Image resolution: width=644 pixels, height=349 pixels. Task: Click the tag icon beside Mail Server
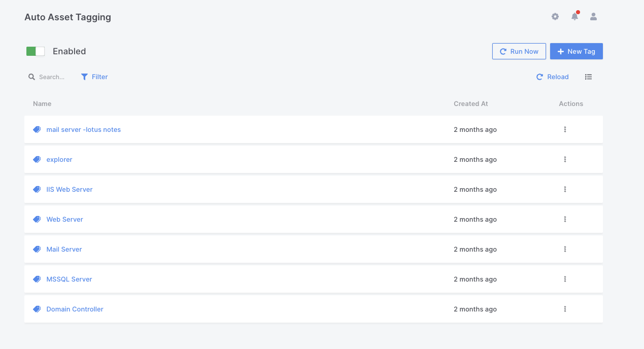(x=37, y=249)
